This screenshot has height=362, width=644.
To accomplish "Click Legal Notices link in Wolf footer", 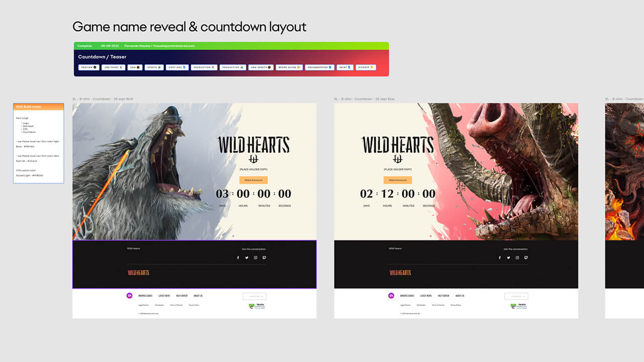I will (143, 305).
